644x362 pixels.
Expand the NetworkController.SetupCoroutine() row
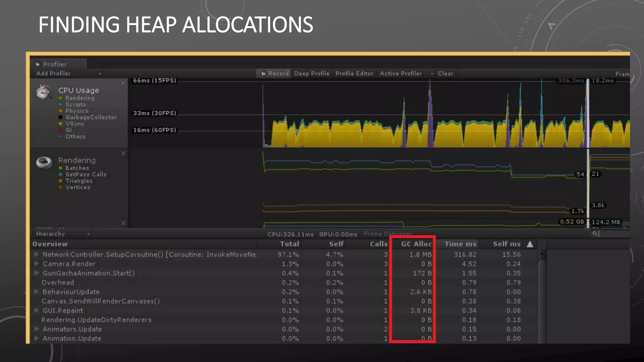[36, 254]
